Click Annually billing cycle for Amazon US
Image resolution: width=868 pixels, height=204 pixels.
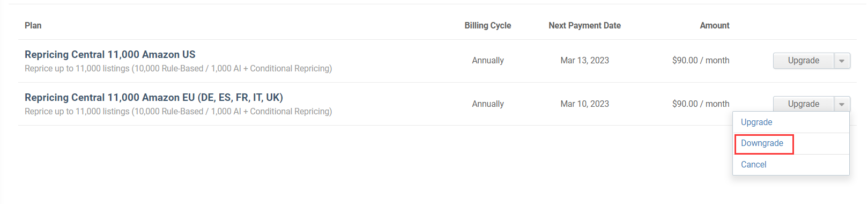pos(487,61)
